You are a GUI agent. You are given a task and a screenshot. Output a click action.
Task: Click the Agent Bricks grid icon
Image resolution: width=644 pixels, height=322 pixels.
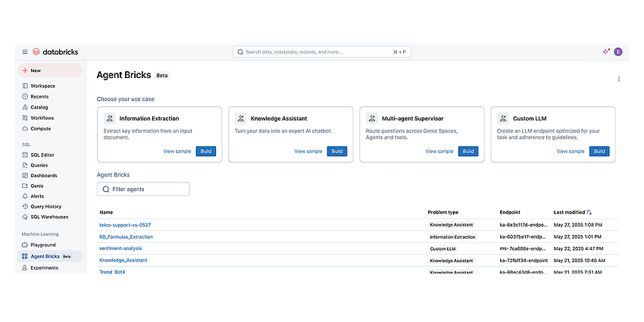[x=25, y=256]
